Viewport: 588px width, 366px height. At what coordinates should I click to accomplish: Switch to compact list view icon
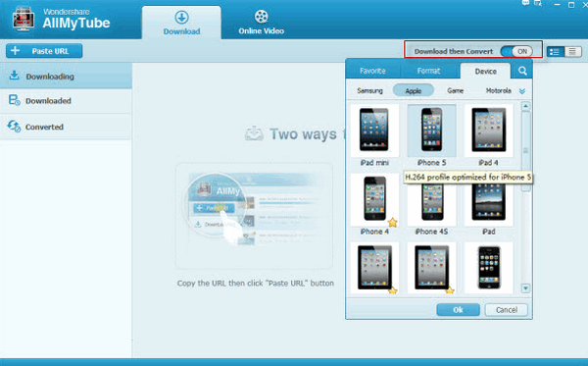tap(572, 51)
